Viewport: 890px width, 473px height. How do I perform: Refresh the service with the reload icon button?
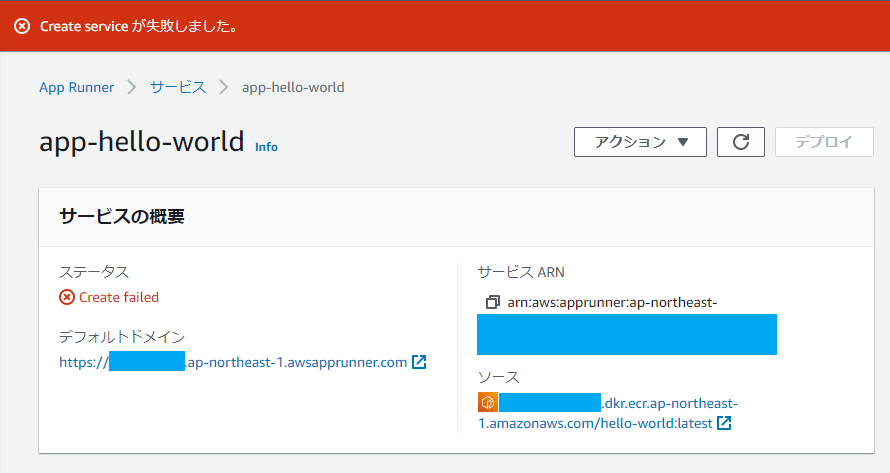tap(741, 142)
